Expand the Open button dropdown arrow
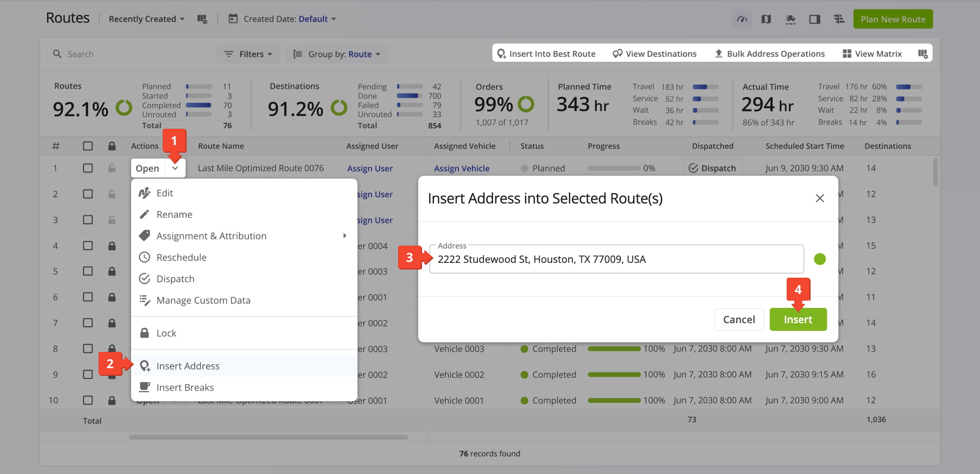 pos(175,168)
